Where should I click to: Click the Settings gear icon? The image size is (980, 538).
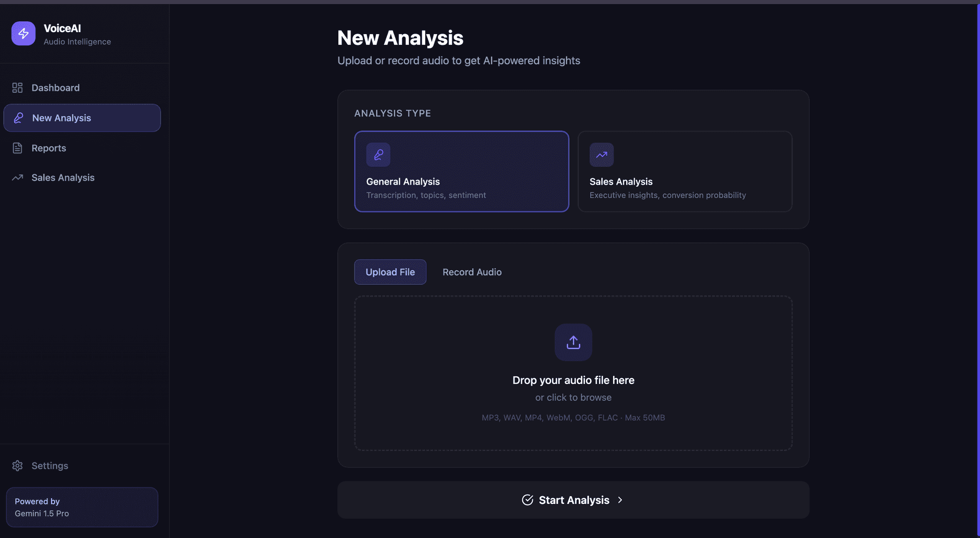point(17,466)
